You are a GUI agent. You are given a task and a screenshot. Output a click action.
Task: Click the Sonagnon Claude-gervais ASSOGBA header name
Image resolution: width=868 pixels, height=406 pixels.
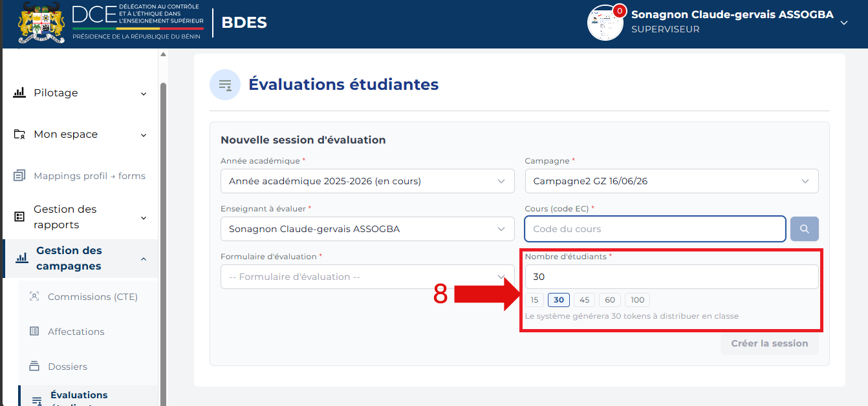732,14
